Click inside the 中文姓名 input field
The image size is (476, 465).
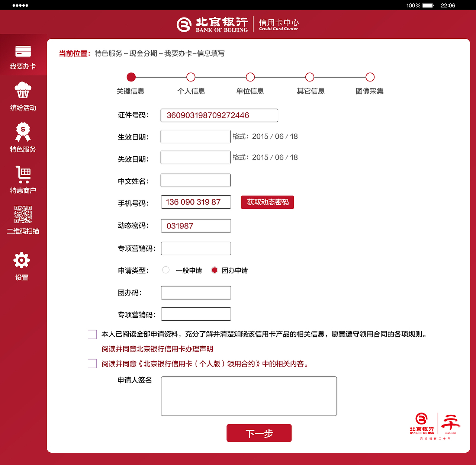pos(195,180)
